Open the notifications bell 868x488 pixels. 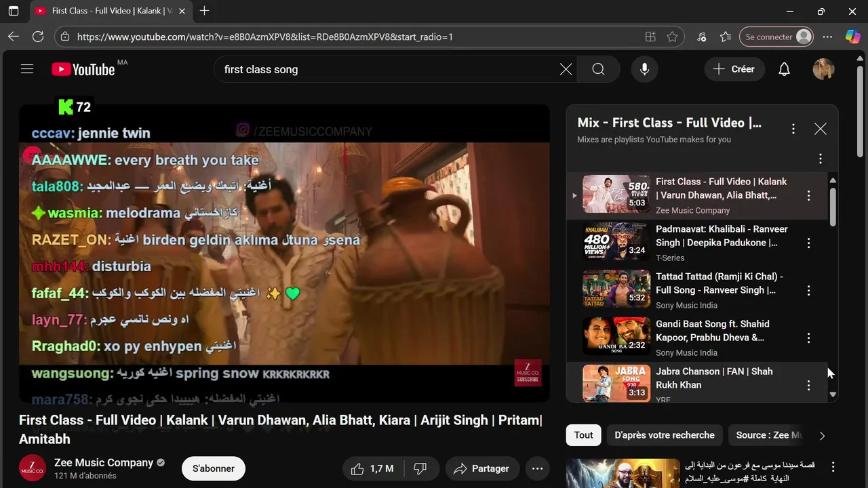(x=784, y=69)
